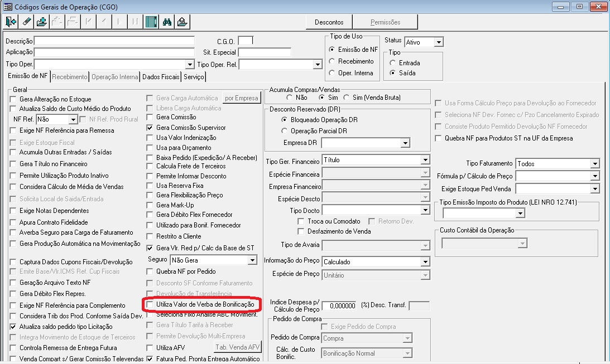
Task: Toggle Gera Vlr. Red p/ Calc da Base de ST
Action: (150, 248)
